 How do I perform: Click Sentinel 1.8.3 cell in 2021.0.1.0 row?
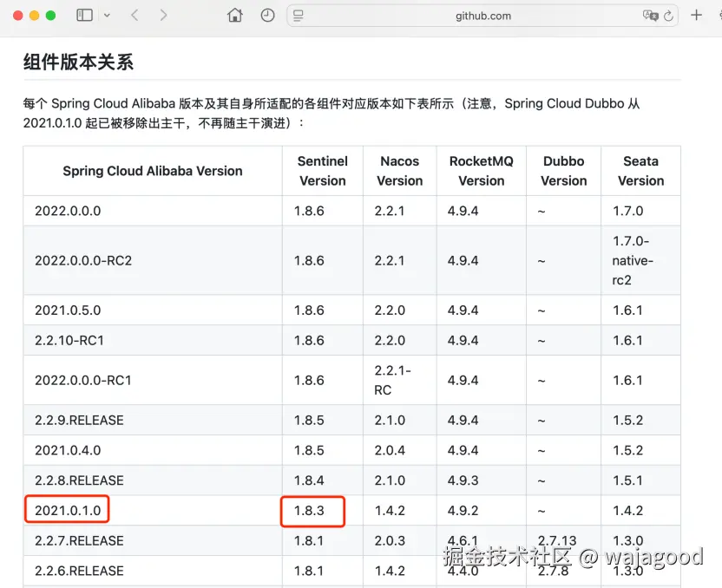[x=322, y=510]
